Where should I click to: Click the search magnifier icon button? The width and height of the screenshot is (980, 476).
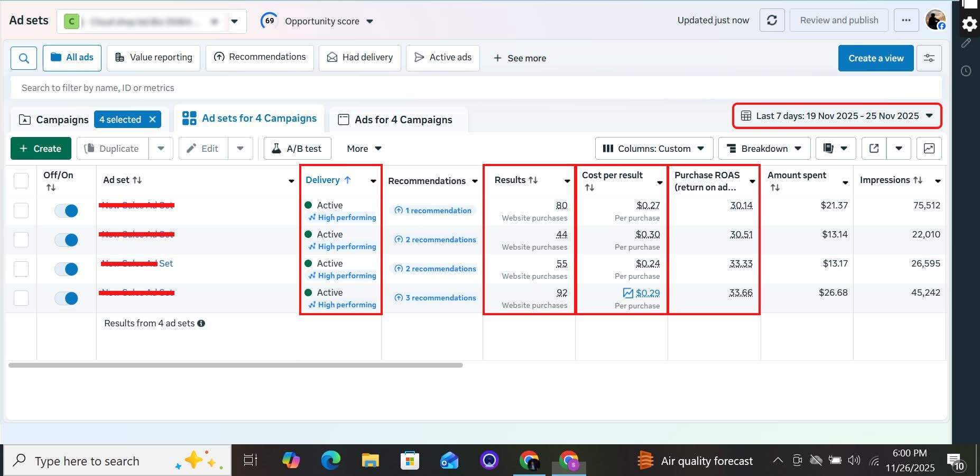click(x=24, y=58)
